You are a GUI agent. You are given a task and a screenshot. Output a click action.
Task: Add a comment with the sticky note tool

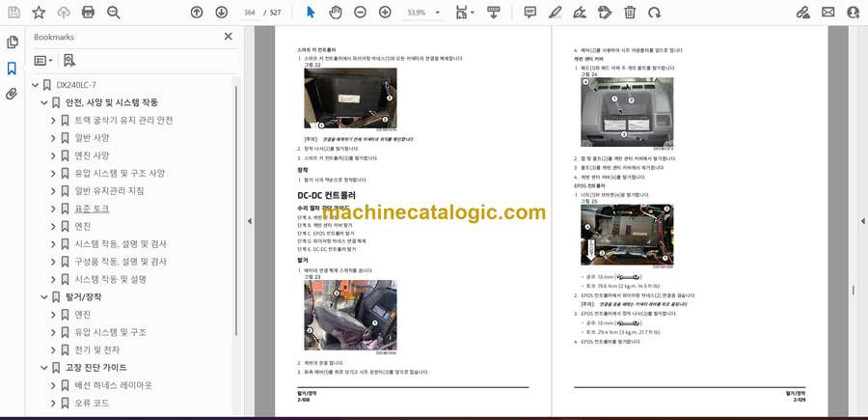(x=530, y=13)
